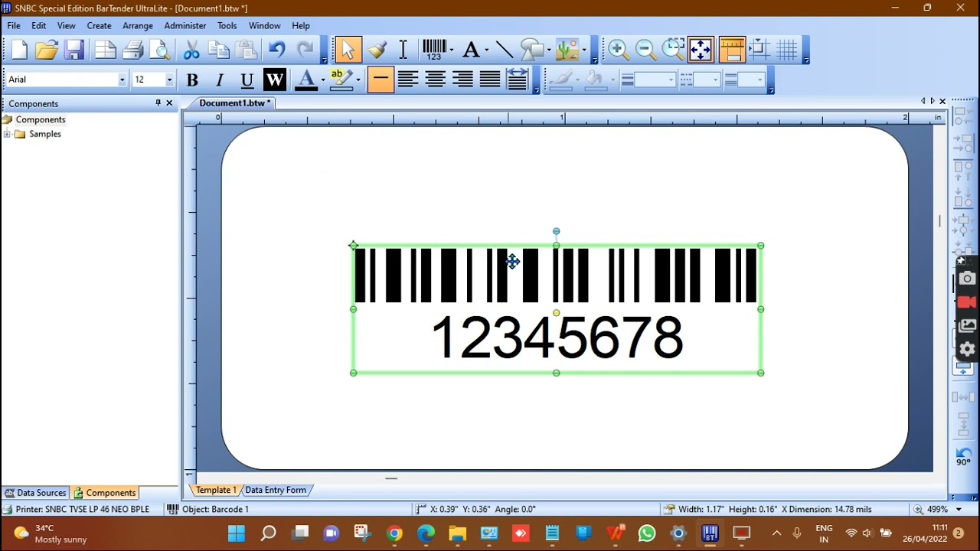Open WhatsApp from the taskbar
Screen dimensions: 980x551
pos(647,533)
